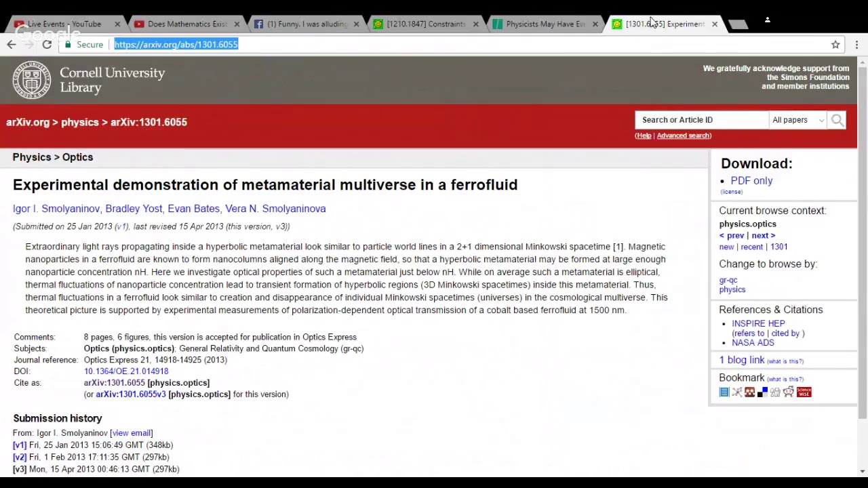Viewport: 868px width, 488px height.
Task: Download the PDF only link
Action: [x=751, y=181]
